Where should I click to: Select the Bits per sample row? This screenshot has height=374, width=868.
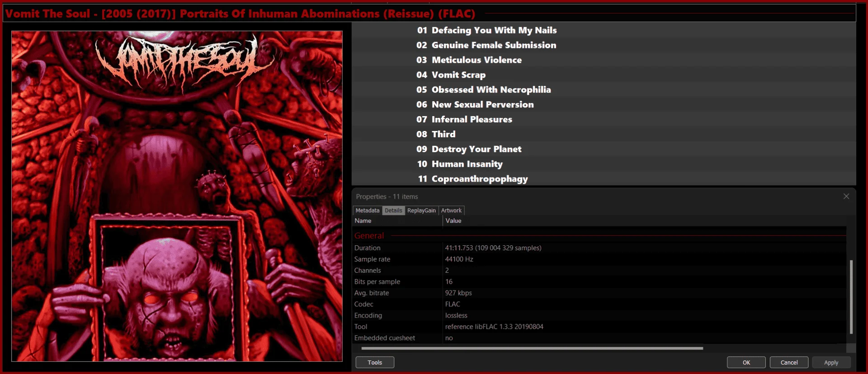[x=599, y=282]
